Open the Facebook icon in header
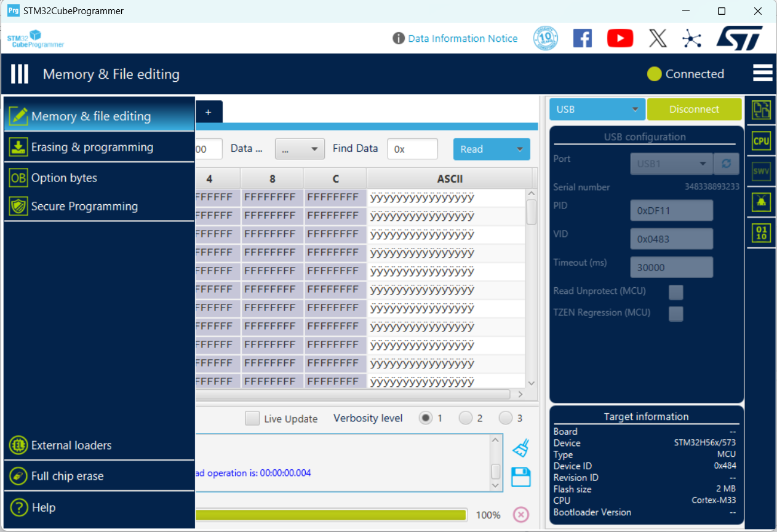 [x=582, y=38]
